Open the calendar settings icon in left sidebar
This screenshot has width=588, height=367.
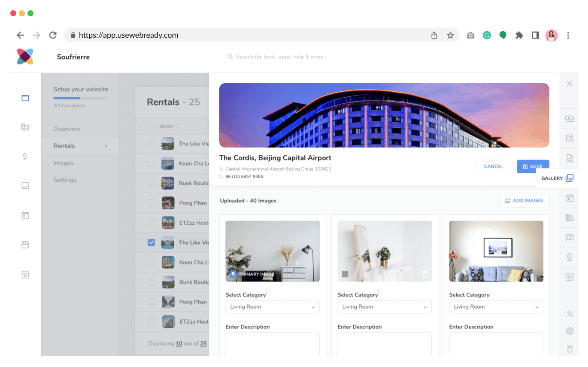(25, 274)
